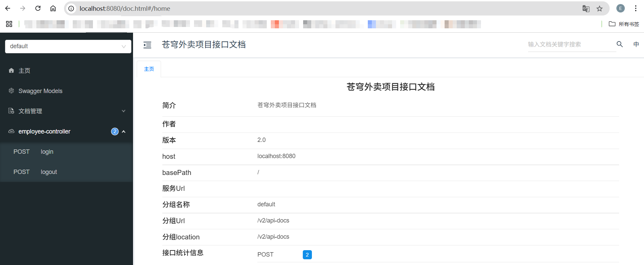Collapse the employee-controller group arrow
The image size is (644, 265).
[x=124, y=131]
